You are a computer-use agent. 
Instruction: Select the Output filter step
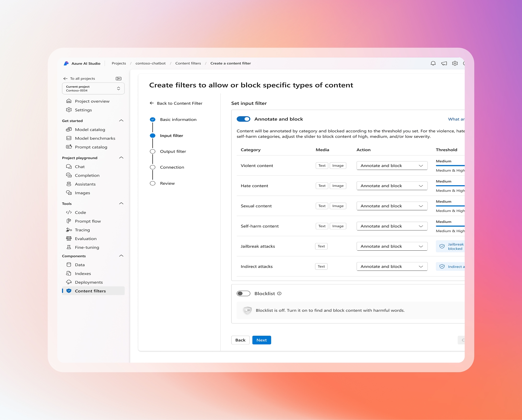point(172,151)
